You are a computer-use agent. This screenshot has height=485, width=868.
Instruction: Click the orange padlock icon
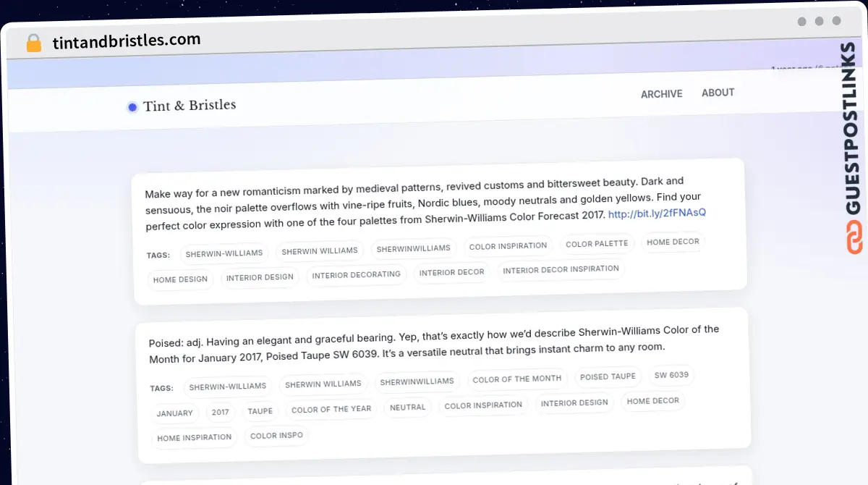[34, 43]
